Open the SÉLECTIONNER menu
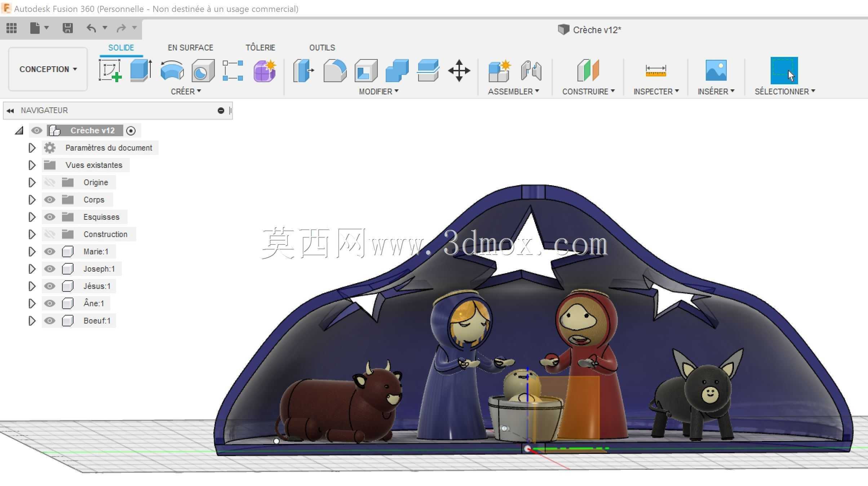Image resolution: width=868 pixels, height=486 pixels. [785, 92]
